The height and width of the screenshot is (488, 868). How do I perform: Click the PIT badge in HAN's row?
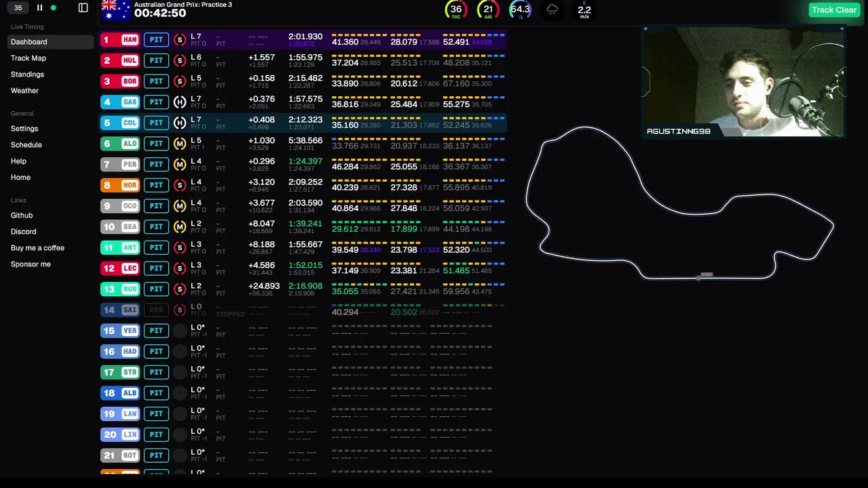click(156, 39)
